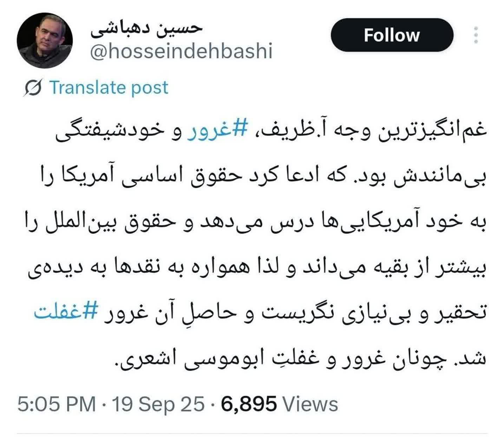Open the three-dot more options menu

(x=476, y=35)
